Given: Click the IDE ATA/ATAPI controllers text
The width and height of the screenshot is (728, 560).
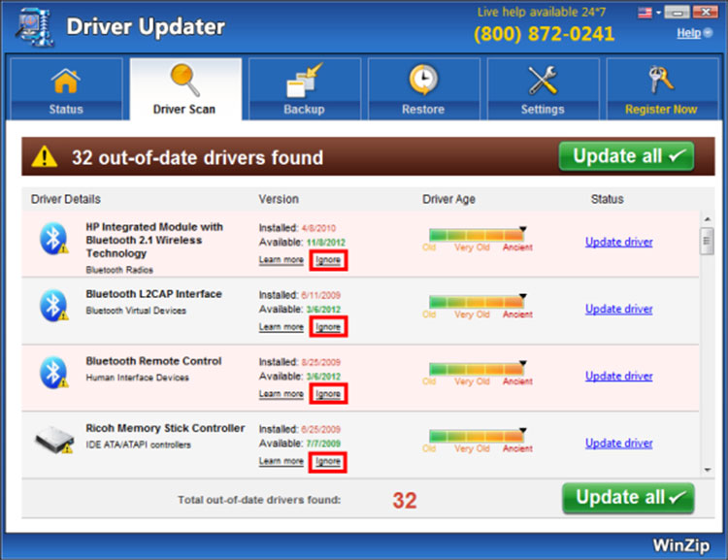Looking at the screenshot, I should (x=138, y=445).
